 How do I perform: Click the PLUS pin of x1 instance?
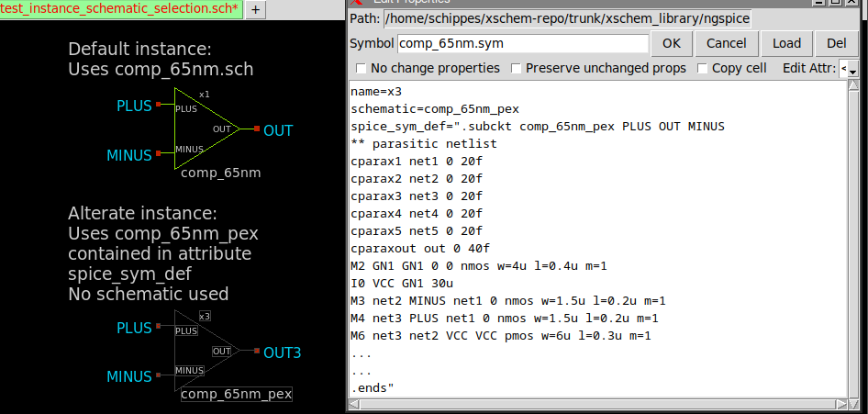159,106
